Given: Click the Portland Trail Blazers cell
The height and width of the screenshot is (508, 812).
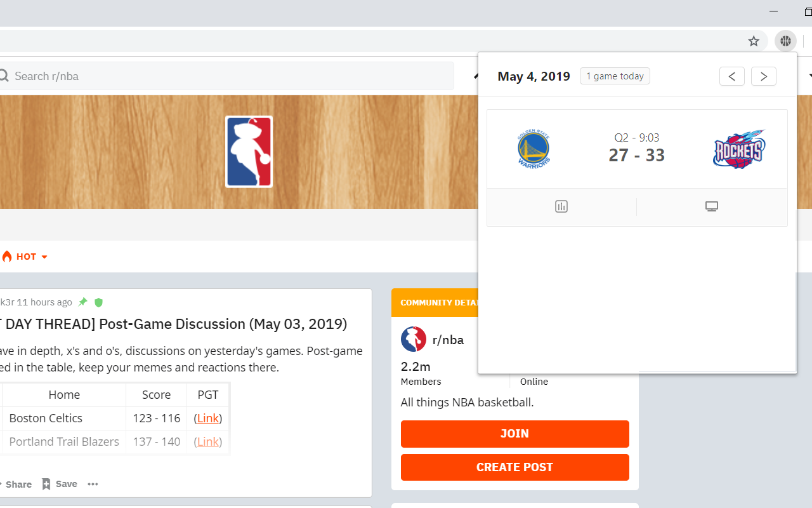Looking at the screenshot, I should (64, 442).
